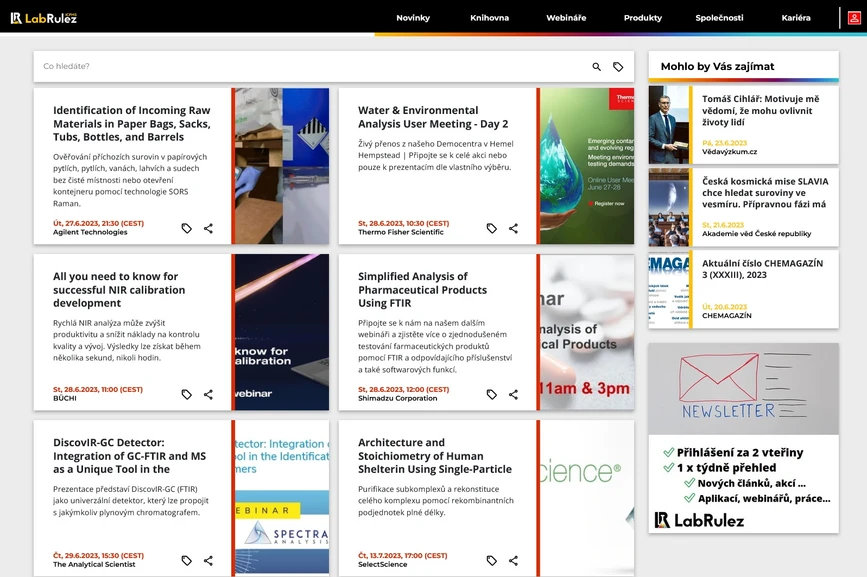Click SLAVIA space mission thumbnail

669,207
